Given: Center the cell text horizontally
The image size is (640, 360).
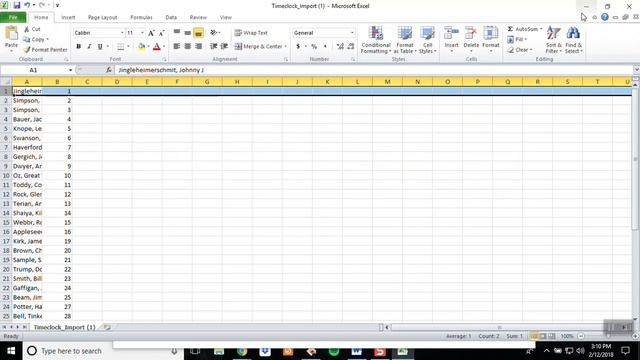Looking at the screenshot, I should coord(187,47).
